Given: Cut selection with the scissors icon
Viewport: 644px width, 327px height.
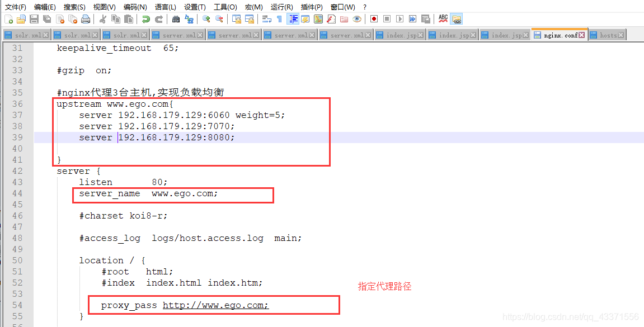Looking at the screenshot, I should click(103, 19).
